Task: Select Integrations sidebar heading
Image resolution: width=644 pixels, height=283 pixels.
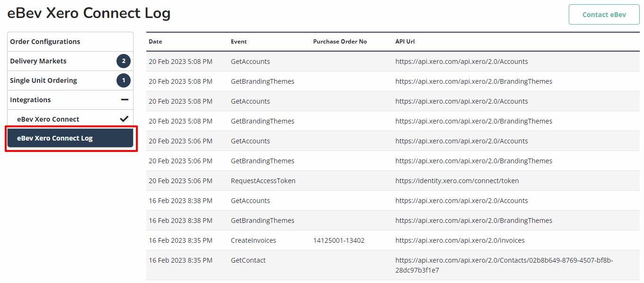Action: (x=30, y=100)
